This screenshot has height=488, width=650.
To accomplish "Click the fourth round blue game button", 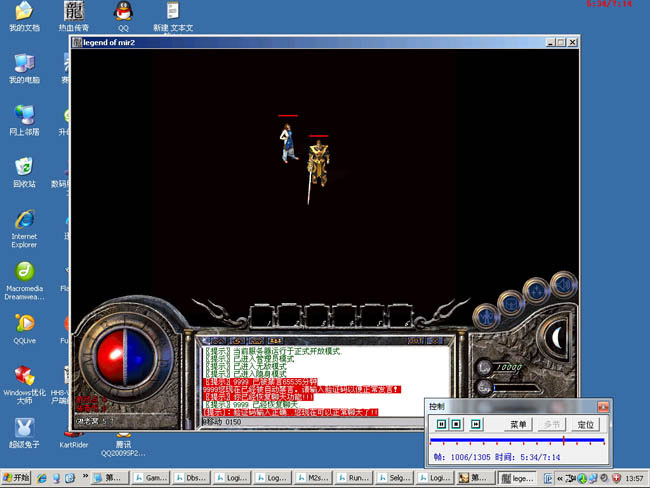I will 563,284.
